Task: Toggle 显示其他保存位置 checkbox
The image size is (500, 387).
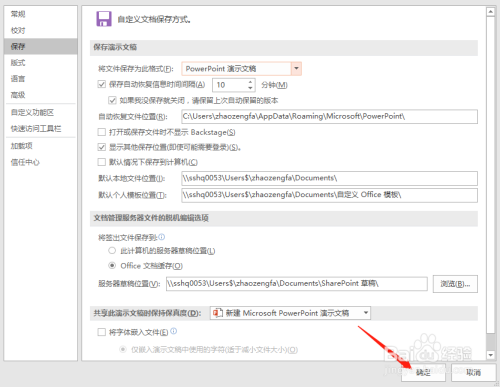Action: click(102, 147)
